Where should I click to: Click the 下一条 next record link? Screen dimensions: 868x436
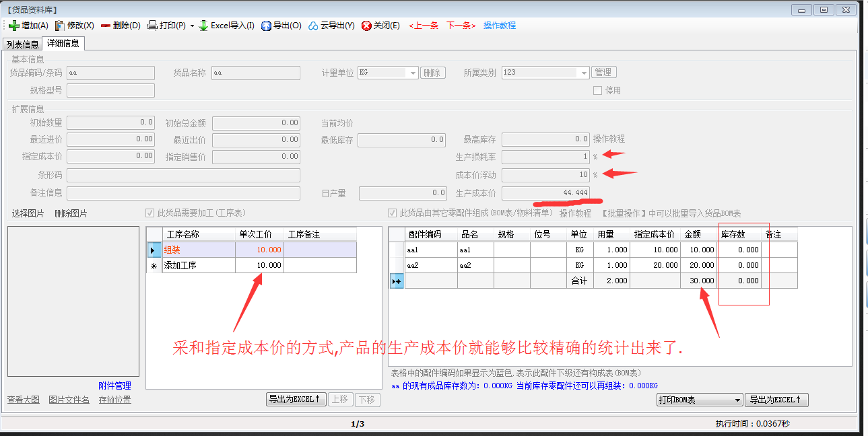pos(461,26)
